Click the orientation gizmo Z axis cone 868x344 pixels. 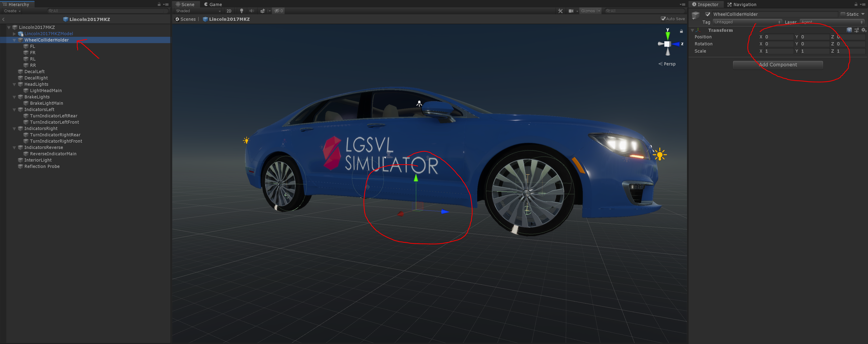click(676, 44)
